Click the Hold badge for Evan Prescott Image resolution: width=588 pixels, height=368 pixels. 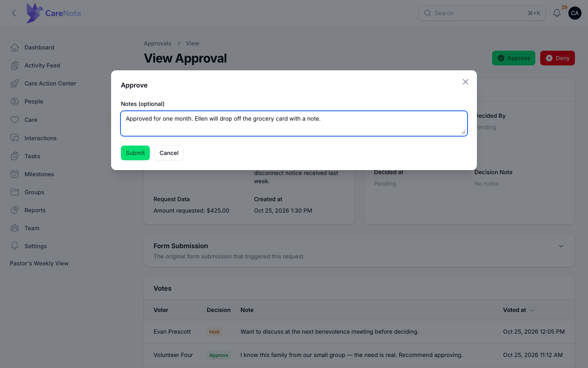(x=214, y=332)
